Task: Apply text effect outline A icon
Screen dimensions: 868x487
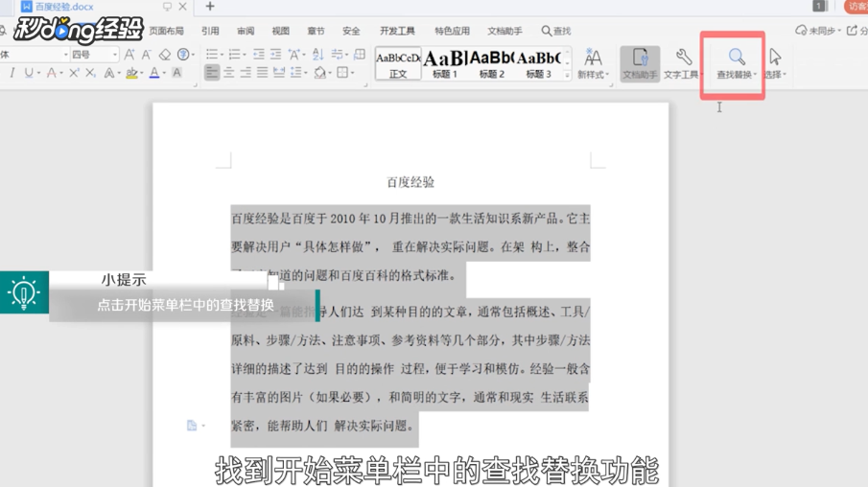Action: click(109, 73)
